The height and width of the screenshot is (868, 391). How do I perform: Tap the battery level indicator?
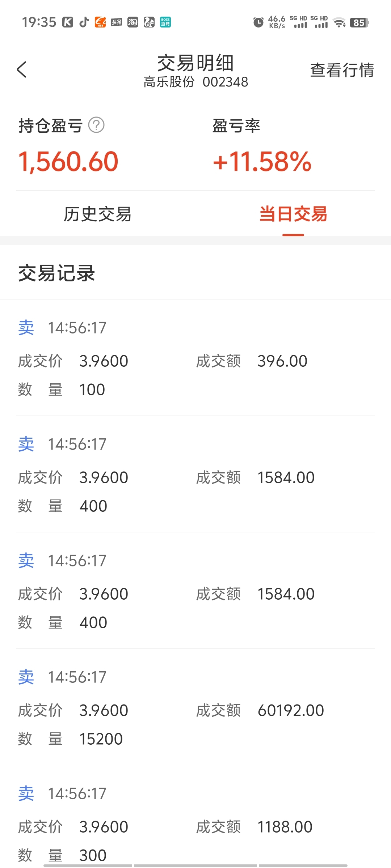coord(359,23)
